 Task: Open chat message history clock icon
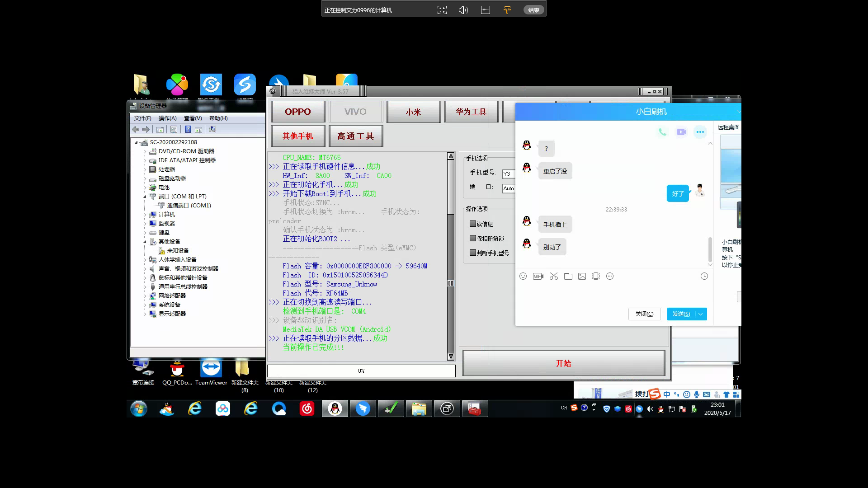(704, 276)
